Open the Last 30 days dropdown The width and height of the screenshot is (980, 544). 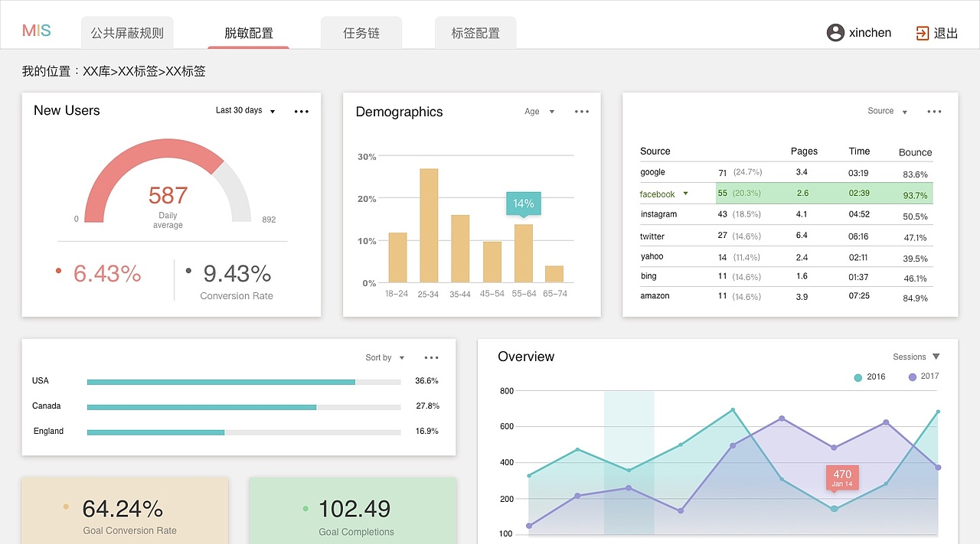click(243, 109)
